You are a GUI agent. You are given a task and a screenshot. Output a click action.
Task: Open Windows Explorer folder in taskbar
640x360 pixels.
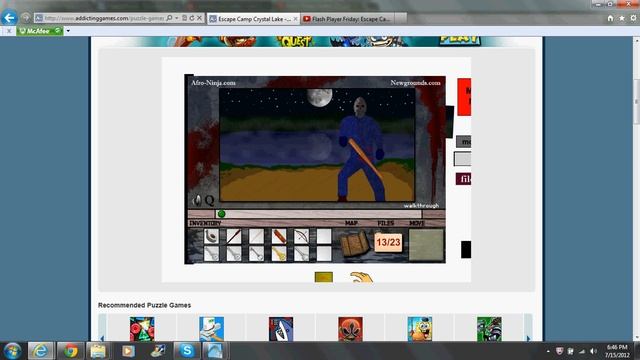point(98,351)
